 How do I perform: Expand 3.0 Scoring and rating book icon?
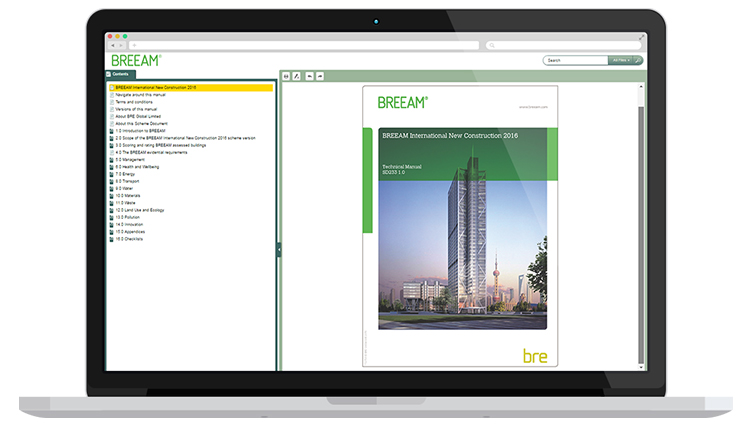(x=112, y=145)
